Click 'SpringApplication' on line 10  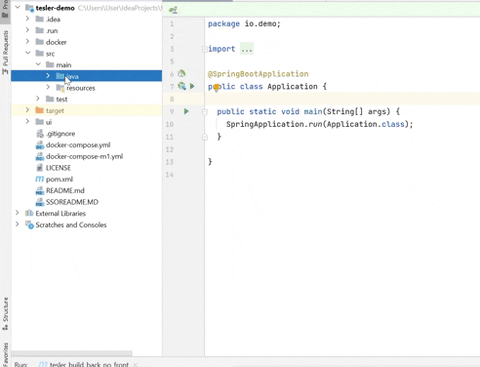[265, 124]
